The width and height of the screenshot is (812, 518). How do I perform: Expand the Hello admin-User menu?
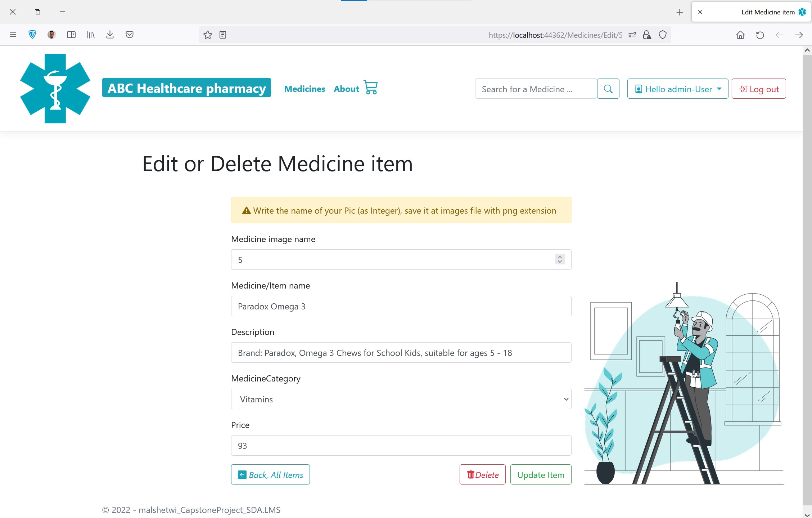tap(677, 89)
